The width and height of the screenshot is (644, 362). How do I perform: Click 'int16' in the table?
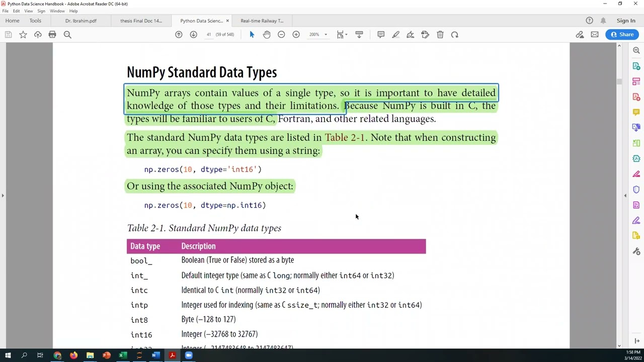pos(141,335)
